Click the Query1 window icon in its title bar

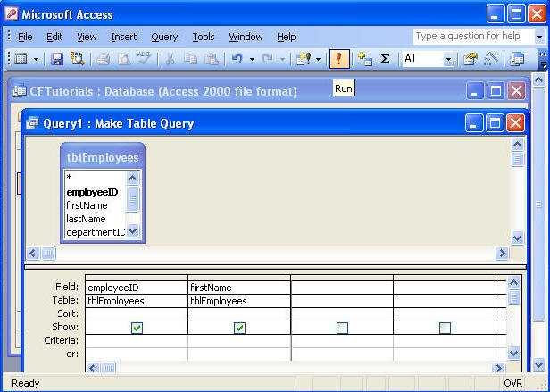click(x=32, y=123)
